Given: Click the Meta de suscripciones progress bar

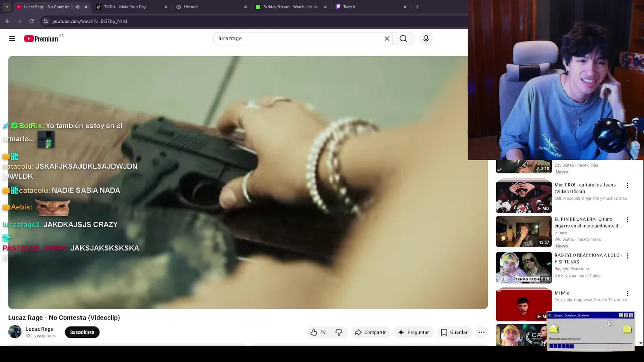Looking at the screenshot, I should pos(591,346).
